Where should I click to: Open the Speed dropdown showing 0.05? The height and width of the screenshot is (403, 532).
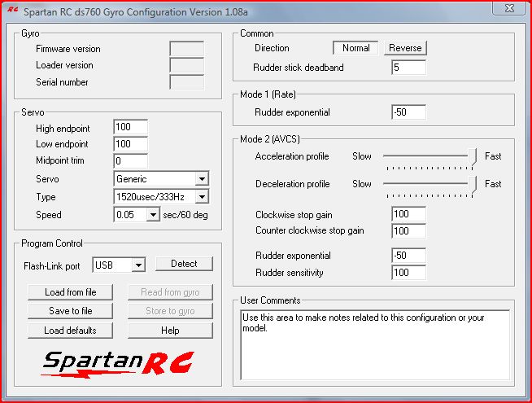pos(137,215)
